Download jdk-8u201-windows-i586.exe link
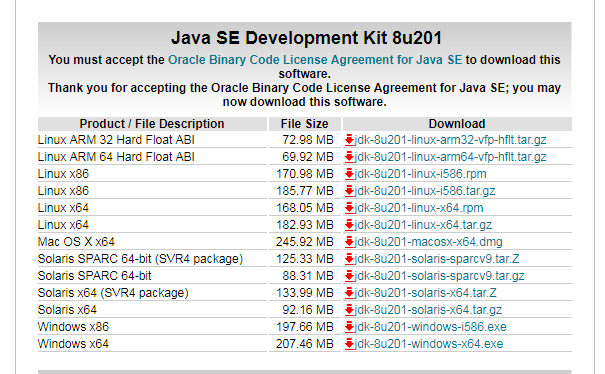605x374 pixels. pyautogui.click(x=431, y=327)
